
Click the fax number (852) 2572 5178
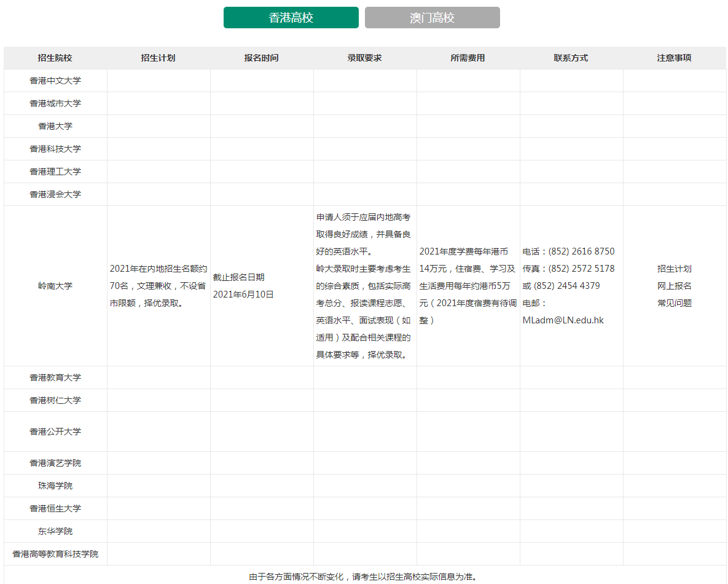pyautogui.click(x=581, y=269)
